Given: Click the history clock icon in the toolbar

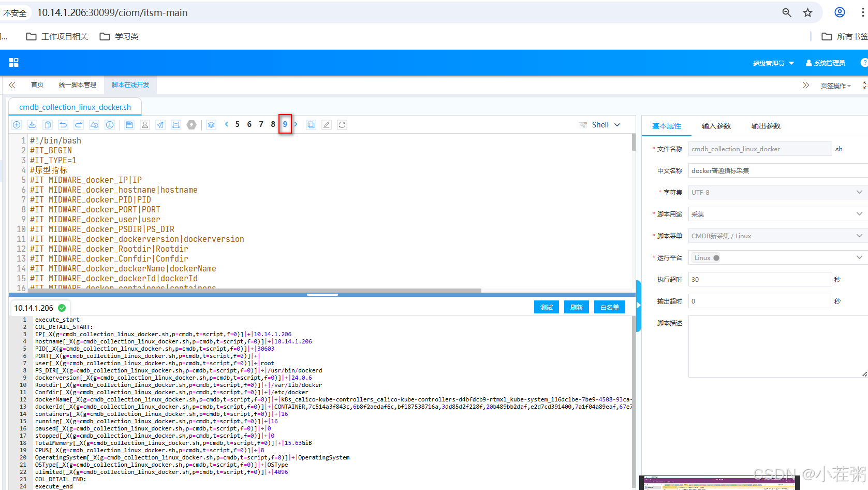Looking at the screenshot, I should pos(109,124).
